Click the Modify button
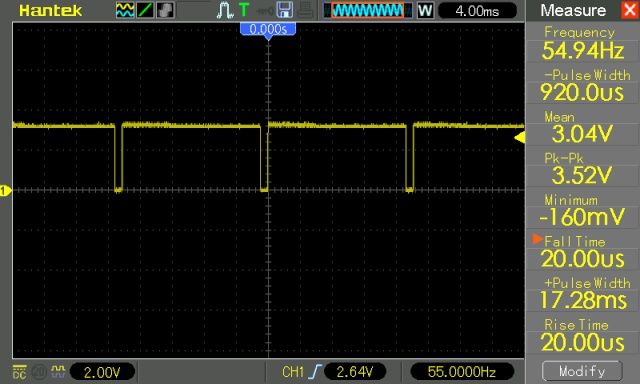 pyautogui.click(x=582, y=371)
